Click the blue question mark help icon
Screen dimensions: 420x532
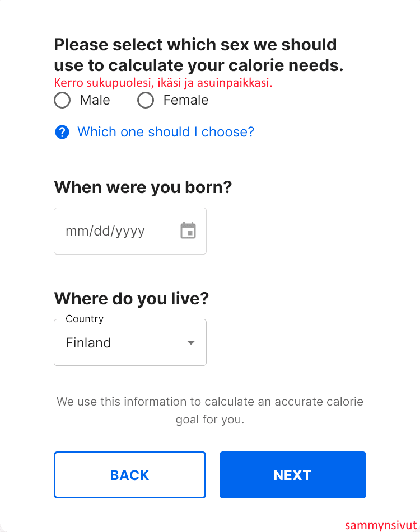pos(62,132)
